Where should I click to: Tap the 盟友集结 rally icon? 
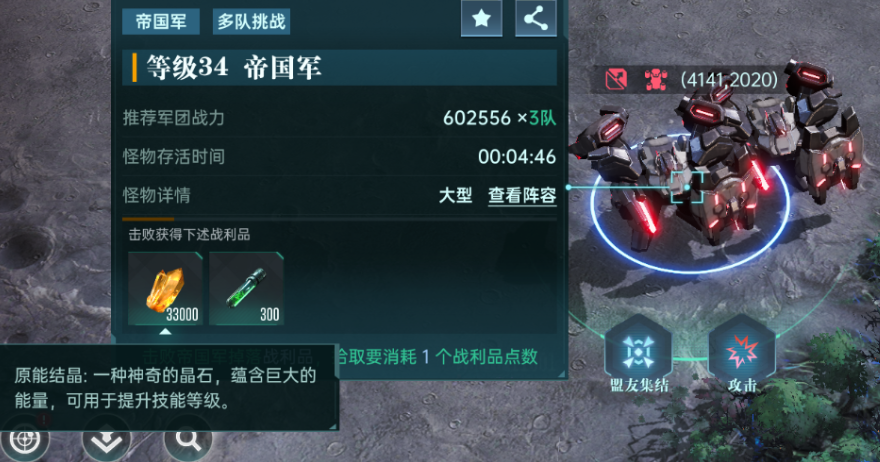point(639,354)
